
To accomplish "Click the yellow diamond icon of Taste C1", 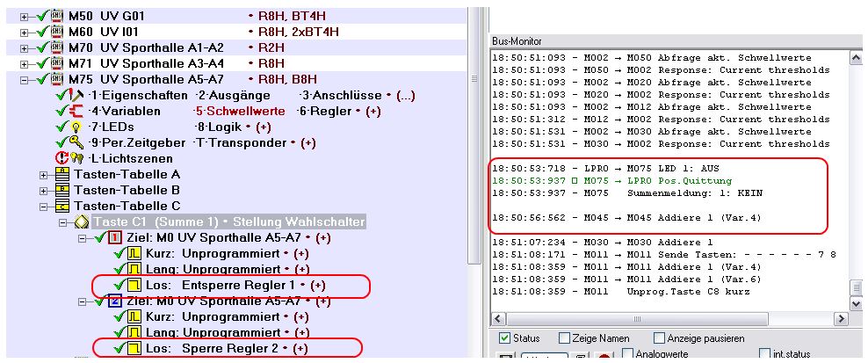I will (x=82, y=222).
